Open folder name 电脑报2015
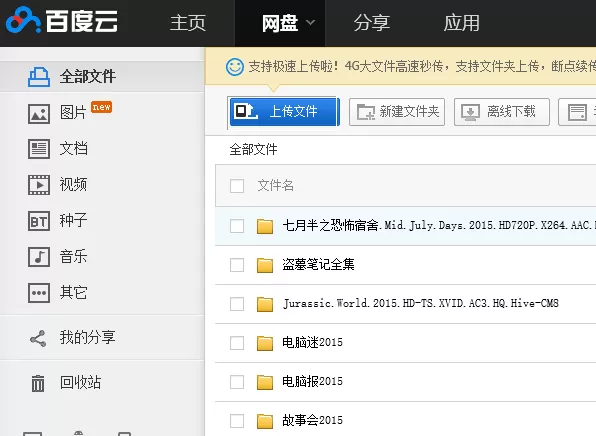The width and height of the screenshot is (596, 436). coord(312,381)
